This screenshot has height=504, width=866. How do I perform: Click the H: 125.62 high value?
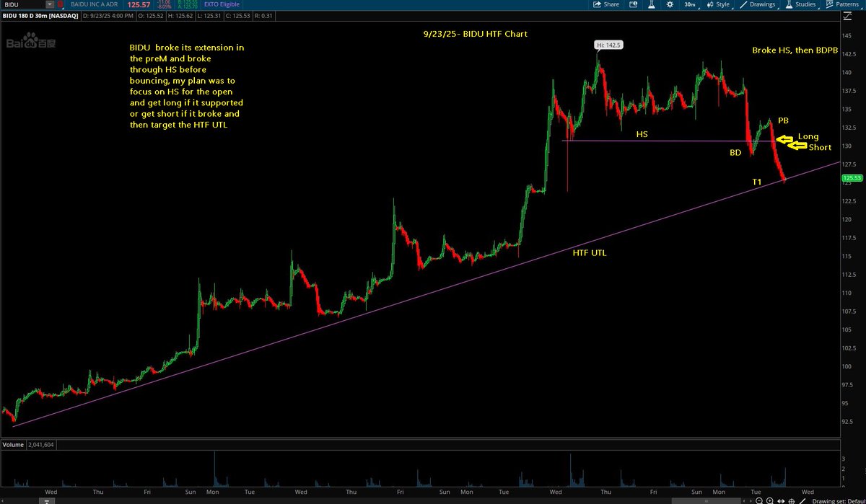pyautogui.click(x=180, y=16)
